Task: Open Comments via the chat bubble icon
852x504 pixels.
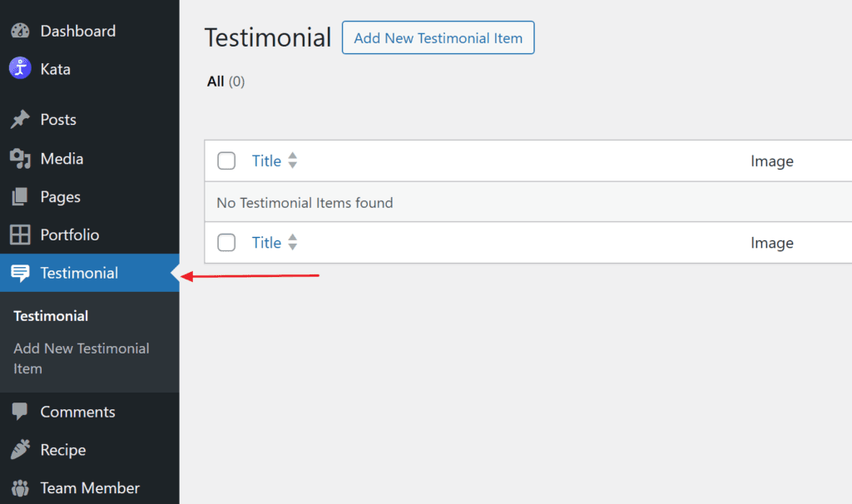Action: click(x=20, y=411)
